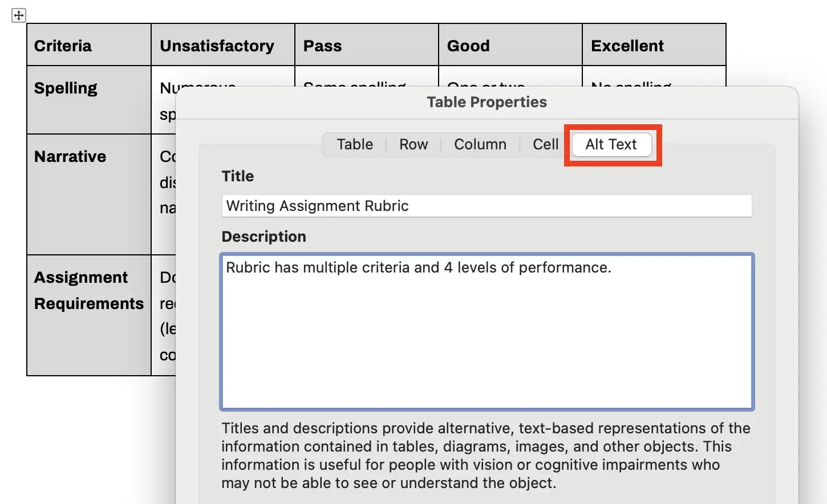Click the Title input field

click(487, 206)
